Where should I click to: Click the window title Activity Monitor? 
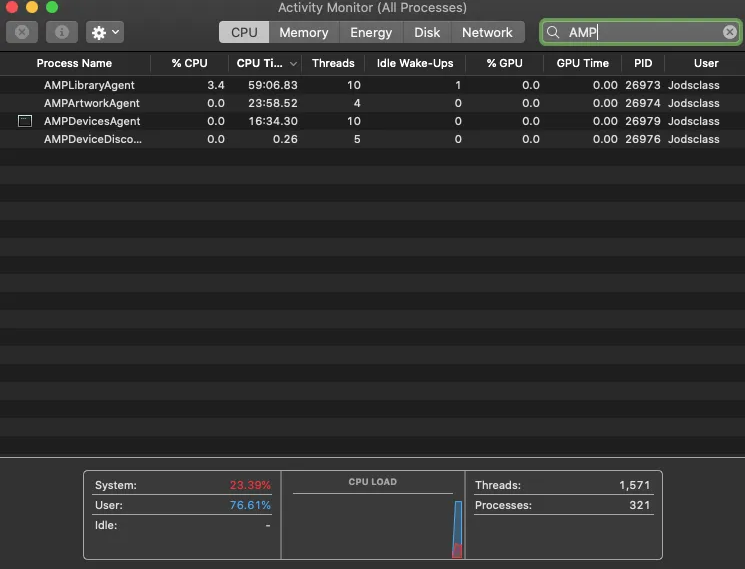pyautogui.click(x=372, y=8)
